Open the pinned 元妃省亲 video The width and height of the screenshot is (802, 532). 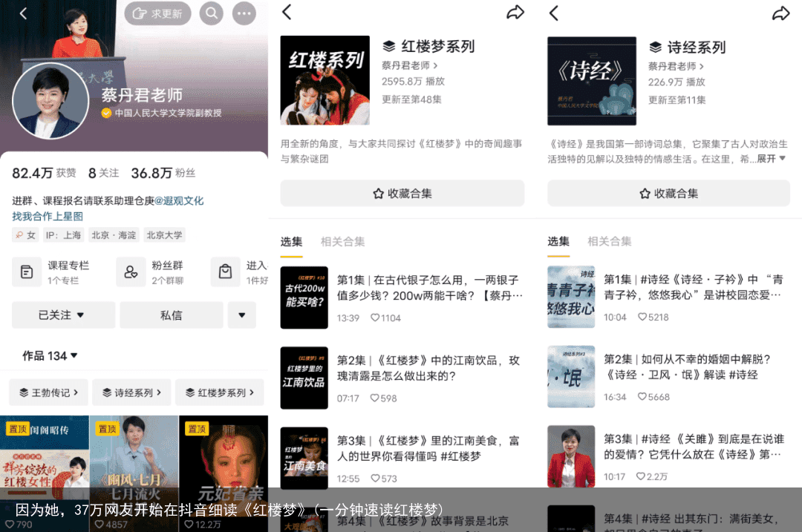[224, 473]
